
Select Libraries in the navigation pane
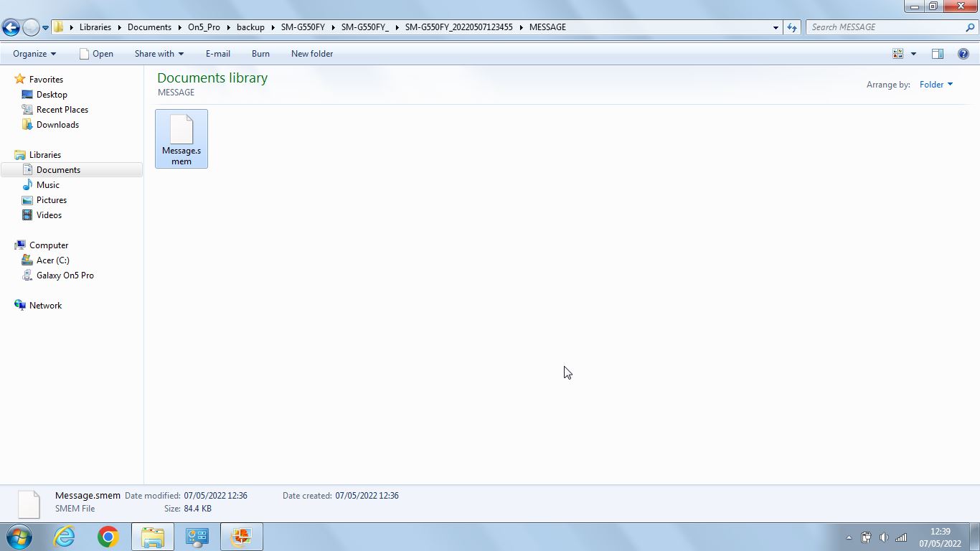[x=45, y=155]
